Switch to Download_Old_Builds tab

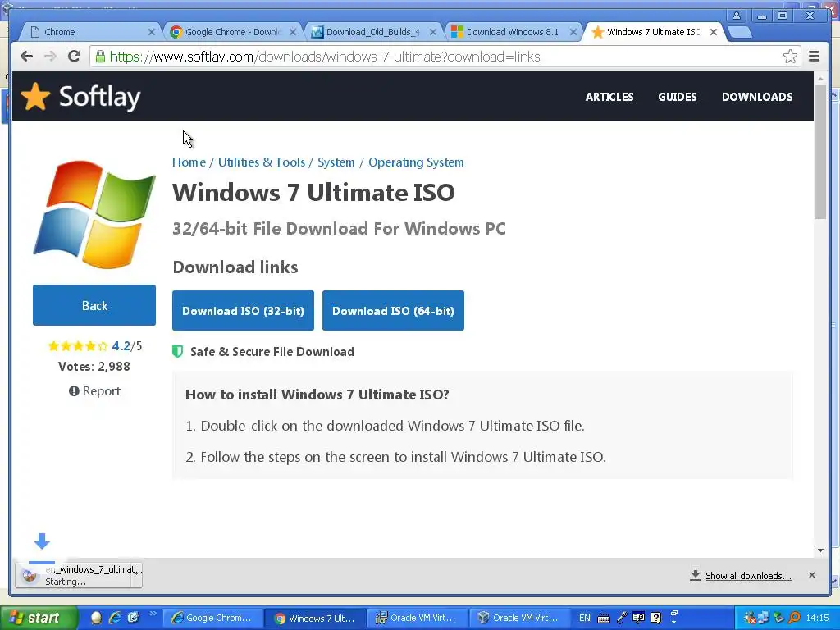click(x=373, y=32)
